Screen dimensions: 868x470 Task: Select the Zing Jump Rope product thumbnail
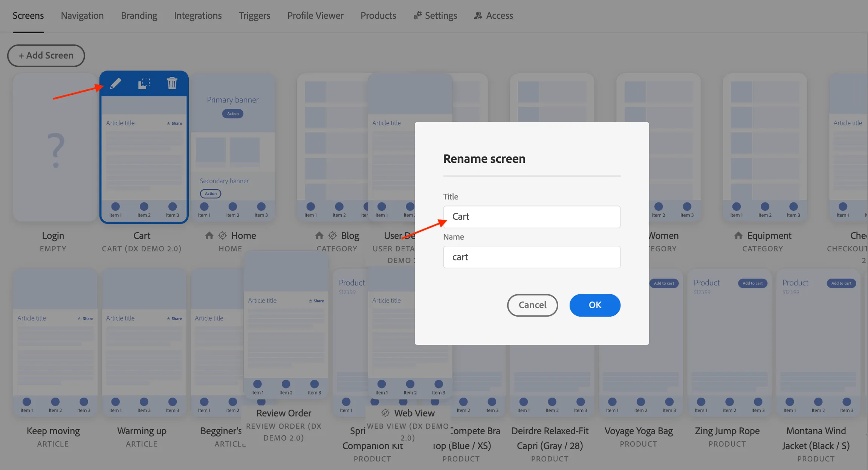tap(729, 342)
